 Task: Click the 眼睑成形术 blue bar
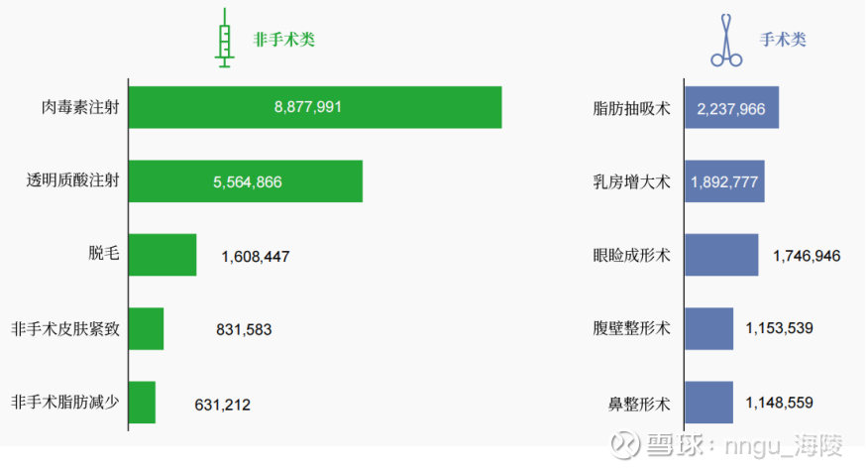pyautogui.click(x=721, y=256)
